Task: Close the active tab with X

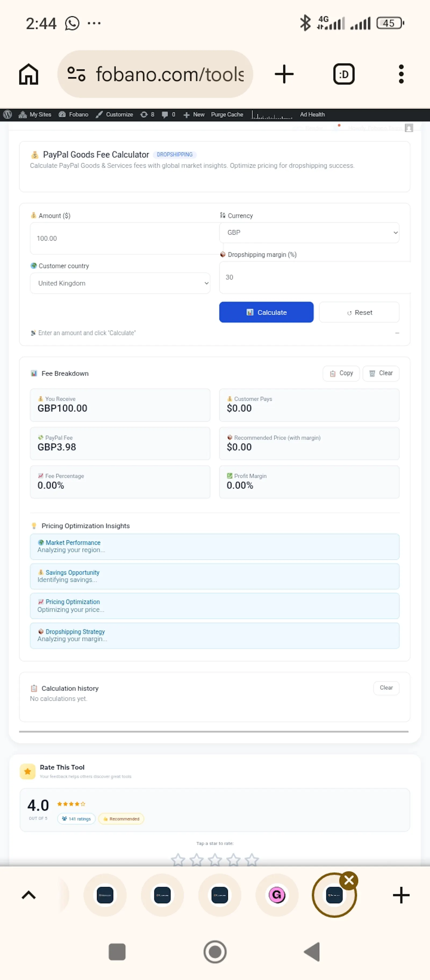Action: coord(349,880)
